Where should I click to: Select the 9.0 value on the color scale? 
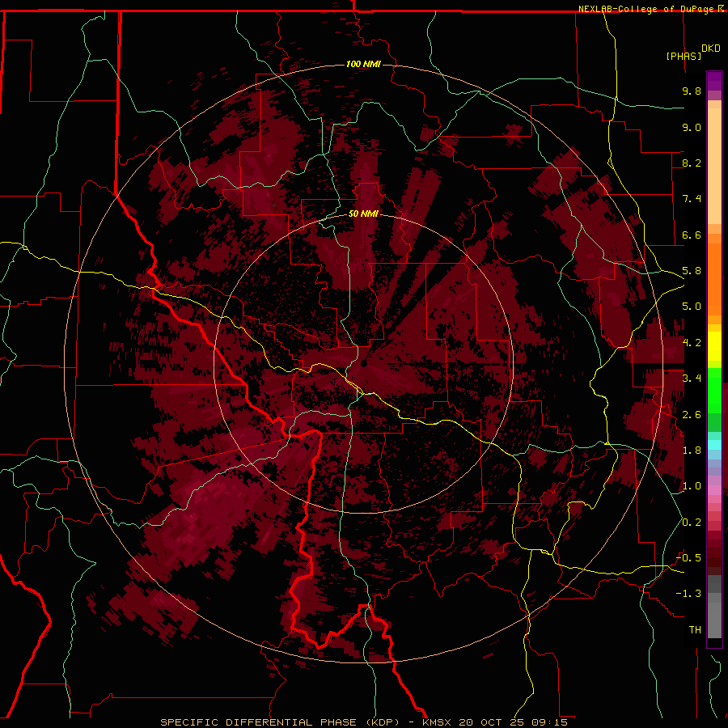tap(692, 127)
